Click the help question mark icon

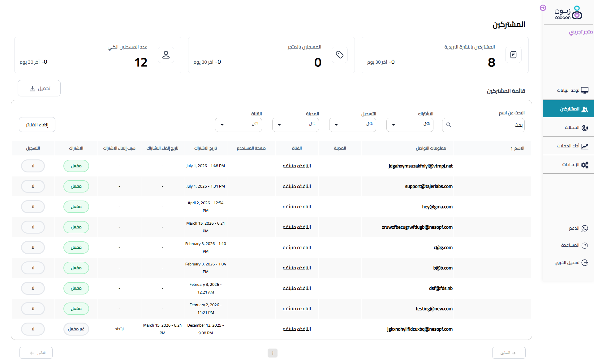pos(585,246)
